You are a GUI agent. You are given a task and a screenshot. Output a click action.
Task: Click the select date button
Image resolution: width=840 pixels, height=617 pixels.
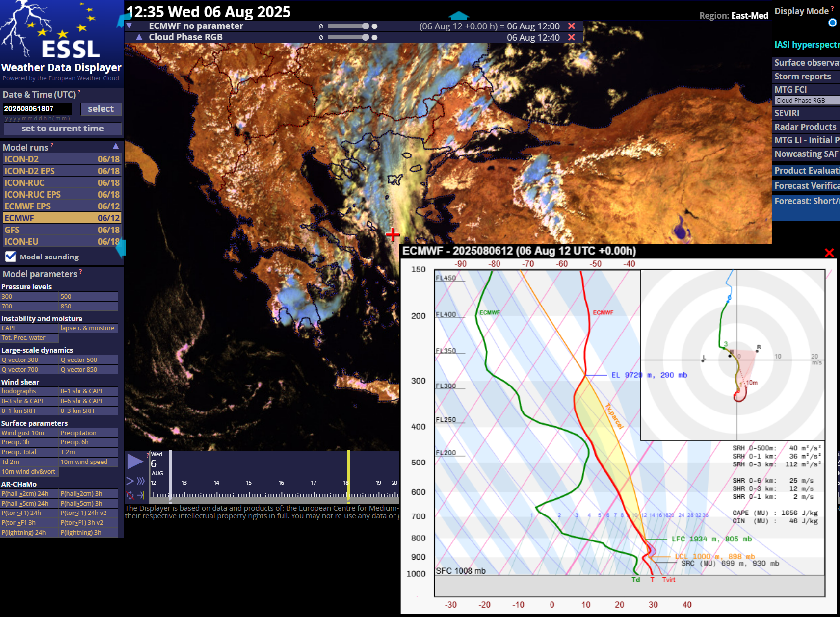click(x=101, y=108)
